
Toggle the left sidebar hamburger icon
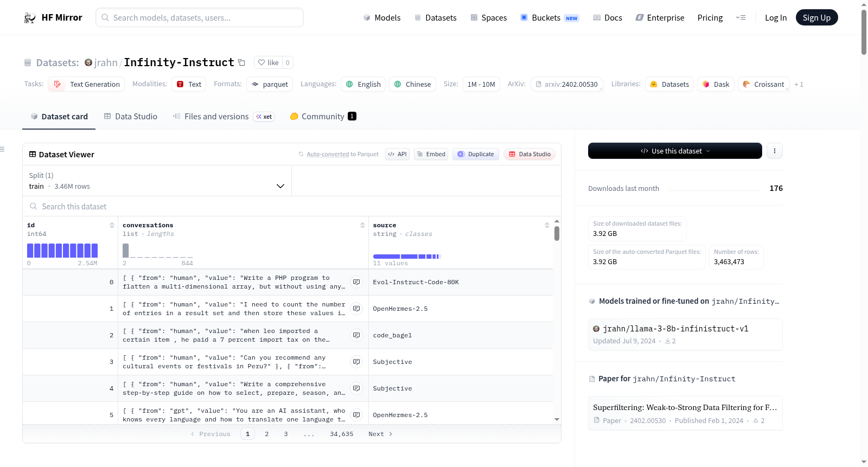click(x=3, y=149)
